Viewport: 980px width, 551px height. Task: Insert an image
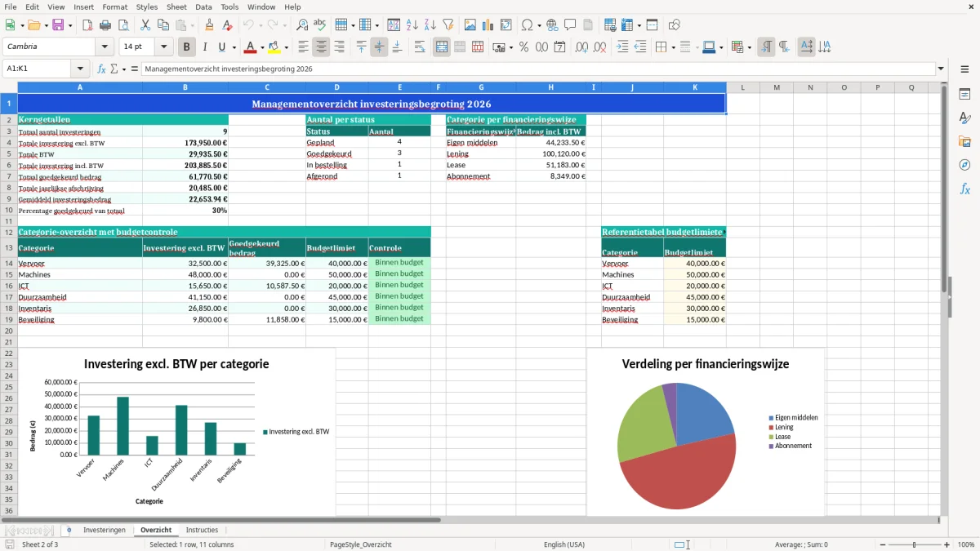[470, 25]
